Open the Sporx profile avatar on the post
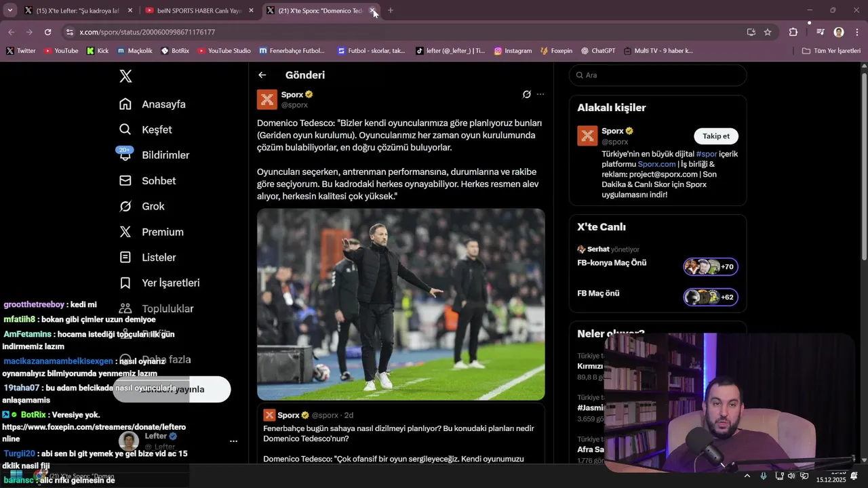This screenshot has width=868, height=488. tap(267, 100)
